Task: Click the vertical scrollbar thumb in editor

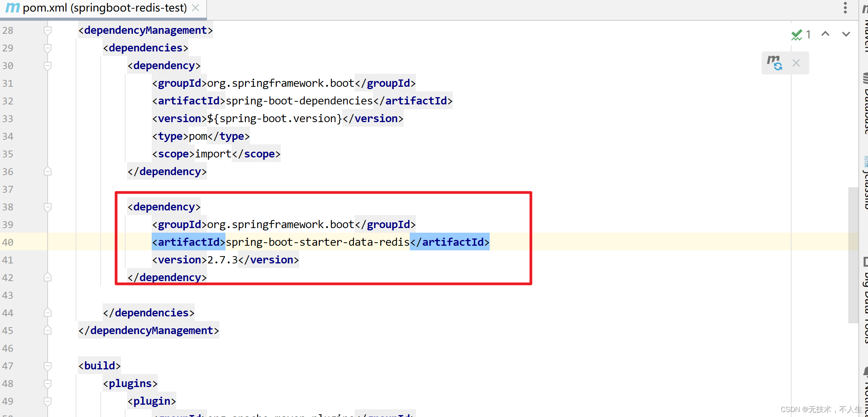Action: pos(853,255)
